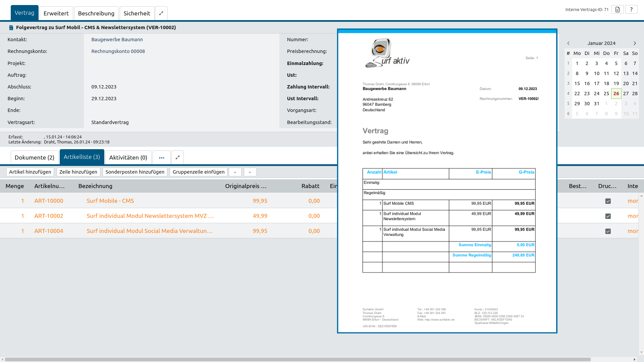Click Artikel hinzufügen button
The height and width of the screenshot is (362, 644).
tap(30, 172)
